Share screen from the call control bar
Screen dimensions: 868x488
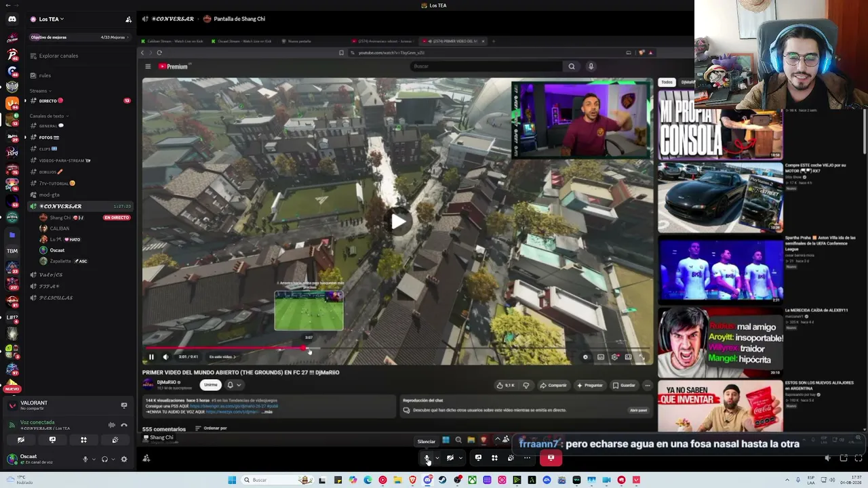point(478,457)
